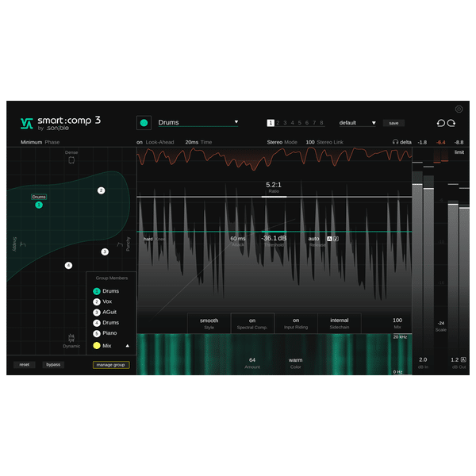Toggle auto Release
The image size is (476, 476).
tap(313, 239)
